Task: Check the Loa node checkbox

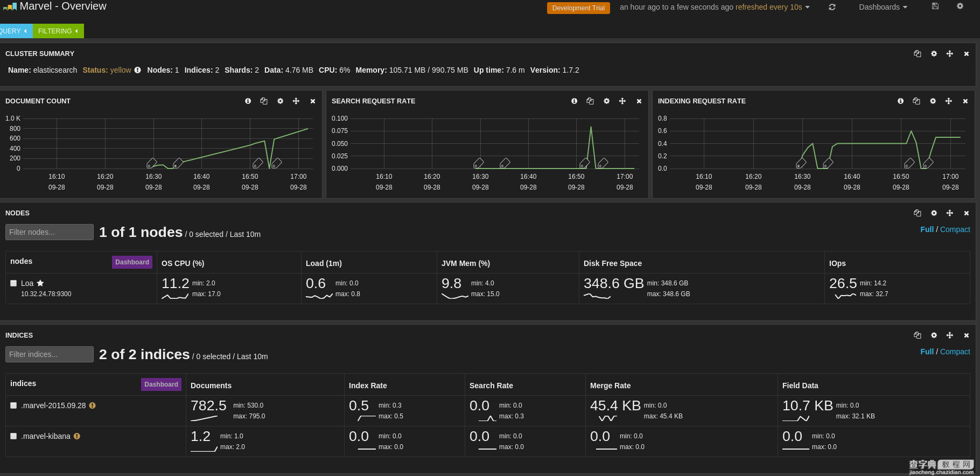Action: [13, 283]
